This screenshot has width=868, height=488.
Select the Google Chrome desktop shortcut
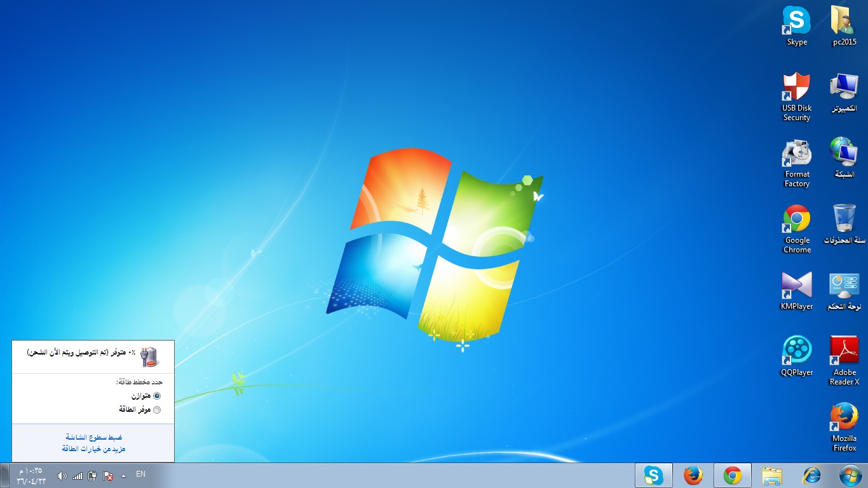pos(797,229)
